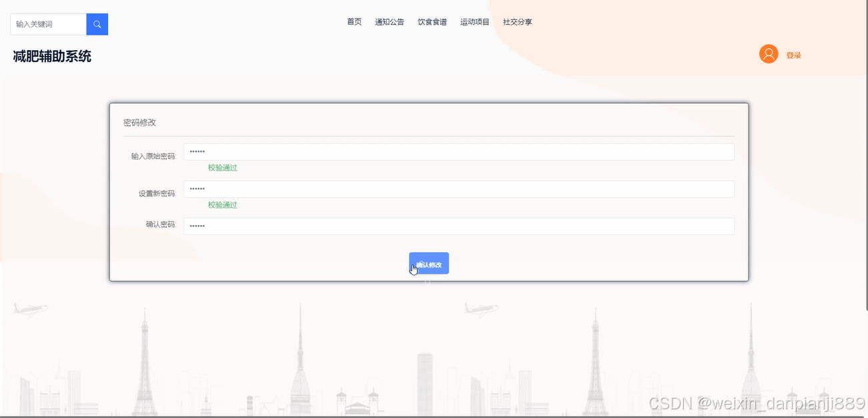Click 校验通过 under original password field

[223, 168]
